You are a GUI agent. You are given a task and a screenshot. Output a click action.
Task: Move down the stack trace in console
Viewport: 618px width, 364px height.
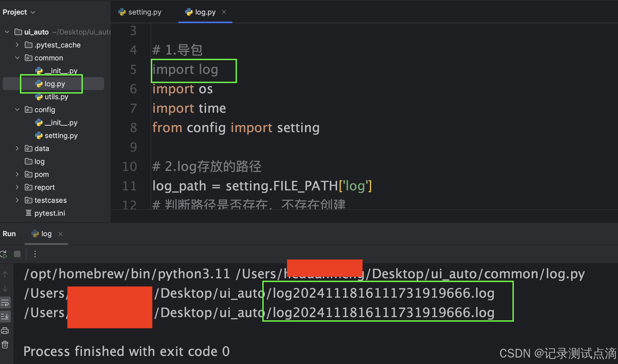click(x=5, y=289)
